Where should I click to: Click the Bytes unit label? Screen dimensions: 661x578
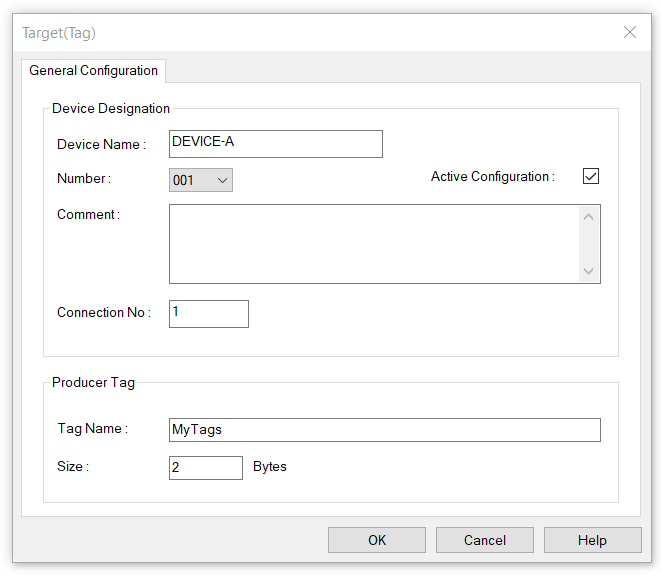pyautogui.click(x=270, y=467)
